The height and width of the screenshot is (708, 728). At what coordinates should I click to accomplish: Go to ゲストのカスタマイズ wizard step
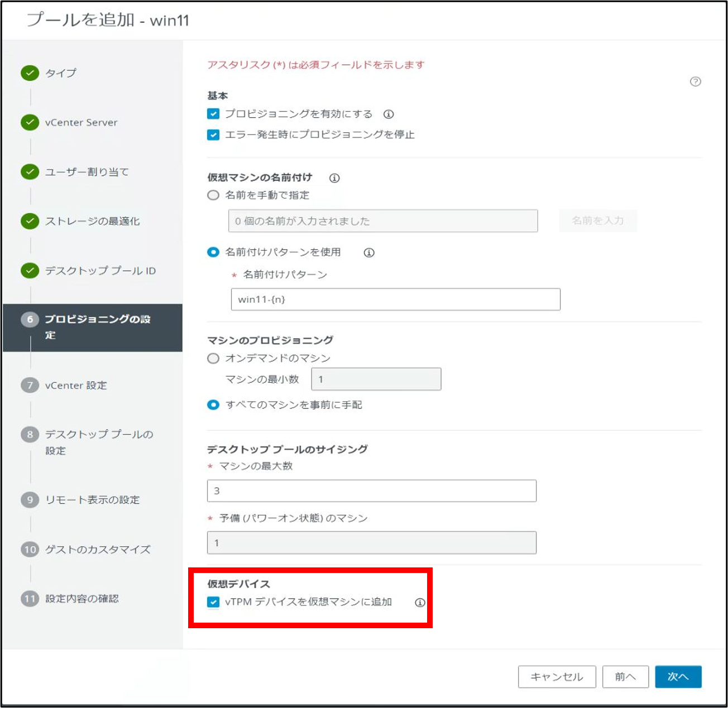98,550
